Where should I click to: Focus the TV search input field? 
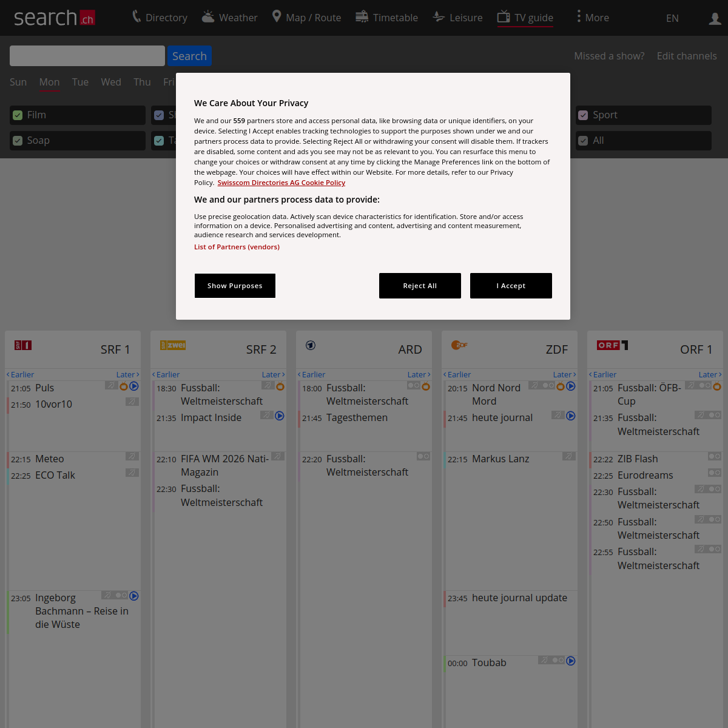[87, 56]
